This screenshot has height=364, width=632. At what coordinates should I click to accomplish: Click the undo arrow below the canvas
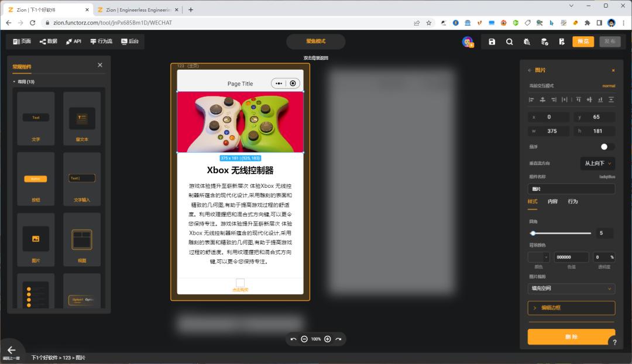click(x=293, y=339)
